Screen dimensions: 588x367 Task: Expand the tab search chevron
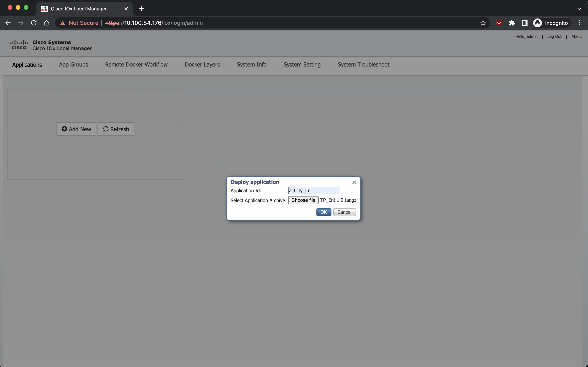[579, 9]
